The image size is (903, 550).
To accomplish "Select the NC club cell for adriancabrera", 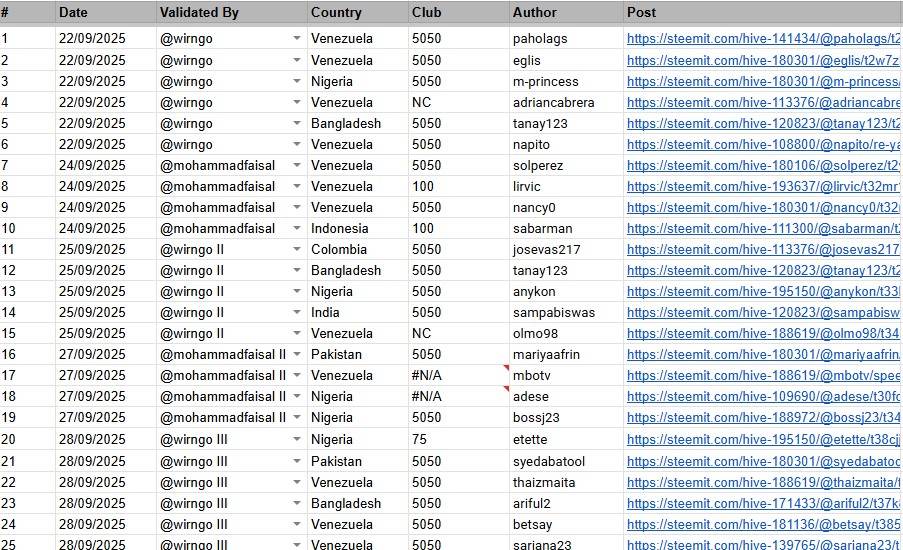I will coord(458,103).
